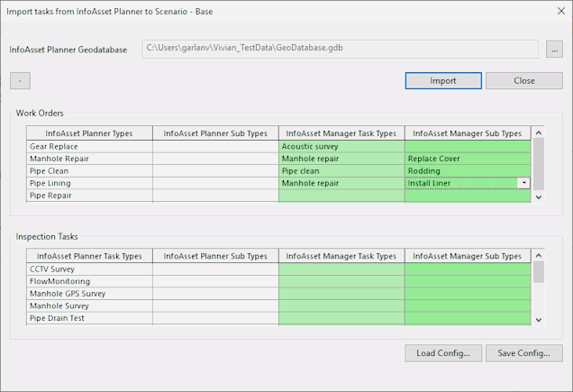Click Inspection Tasks InfoAsset Manager Sub Types header
This screenshot has width=573, height=392.
click(468, 256)
